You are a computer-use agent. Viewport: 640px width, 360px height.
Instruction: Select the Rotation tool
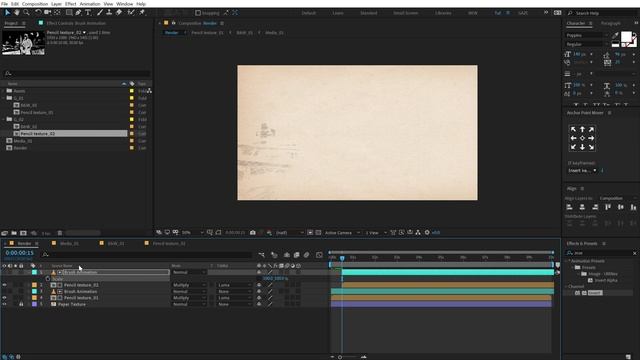pos(38,13)
